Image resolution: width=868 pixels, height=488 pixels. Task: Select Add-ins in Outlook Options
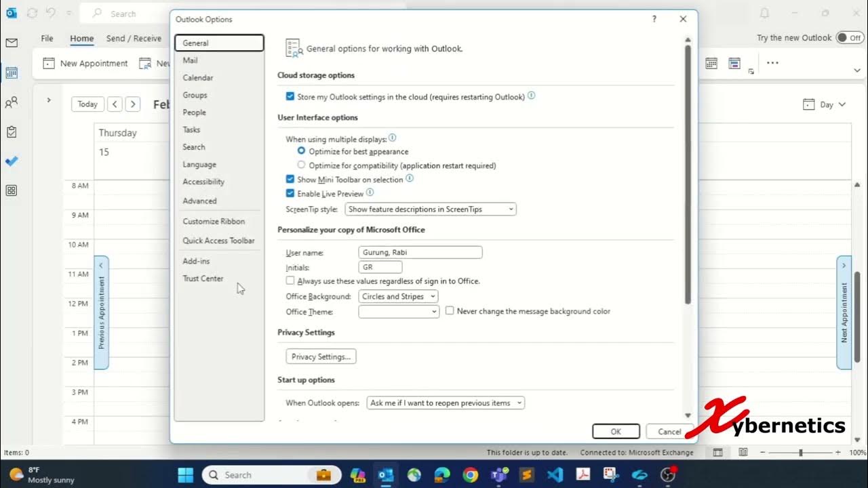point(219,261)
